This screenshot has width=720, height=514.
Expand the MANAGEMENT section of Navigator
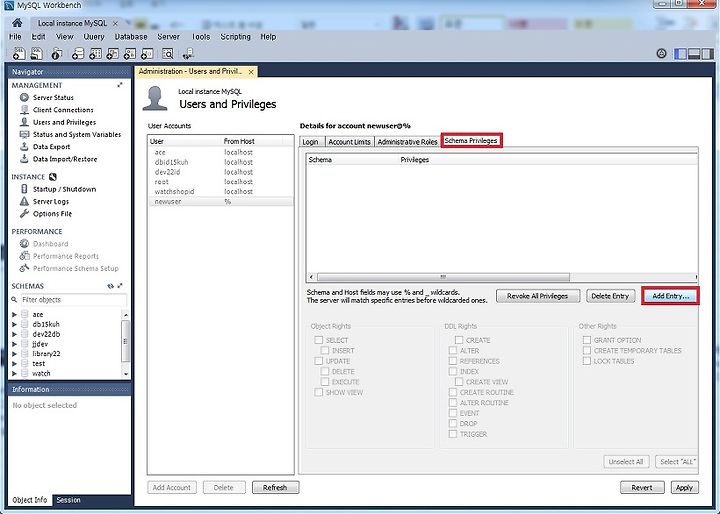pos(120,85)
